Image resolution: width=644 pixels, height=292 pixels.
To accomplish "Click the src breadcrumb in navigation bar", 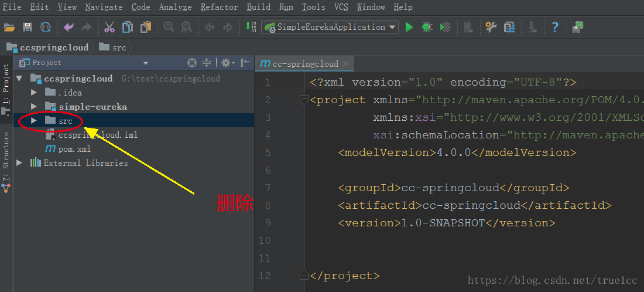I will coord(113,47).
